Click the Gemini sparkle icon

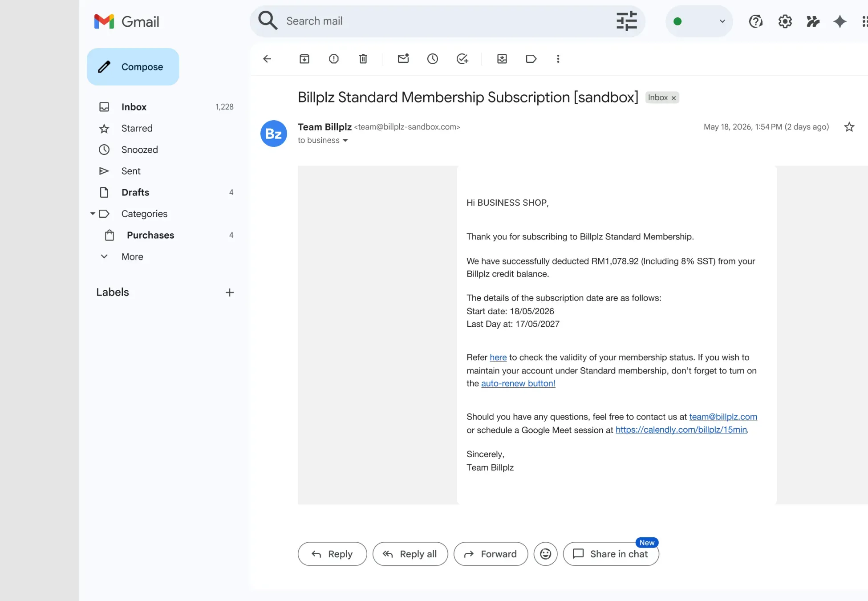[840, 21]
